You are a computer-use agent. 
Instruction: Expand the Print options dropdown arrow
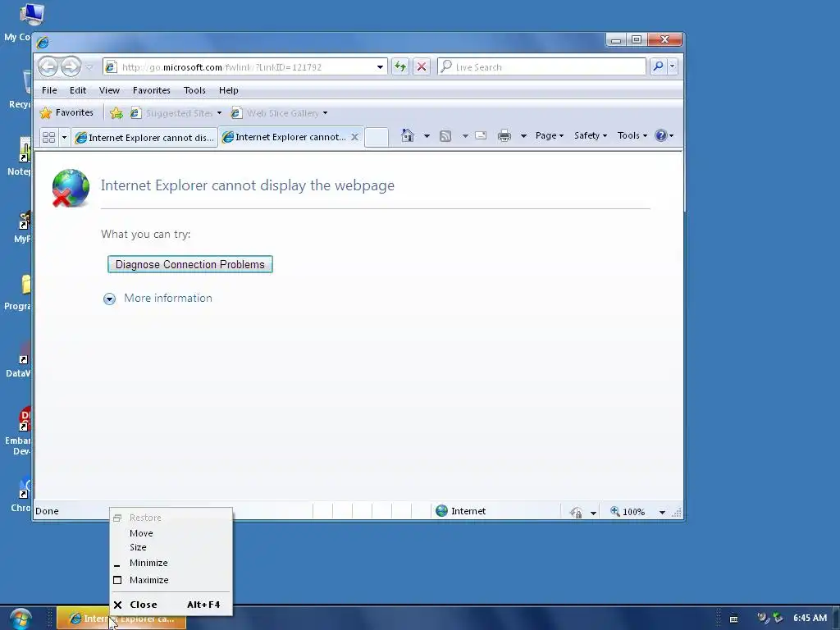pyautogui.click(x=523, y=136)
